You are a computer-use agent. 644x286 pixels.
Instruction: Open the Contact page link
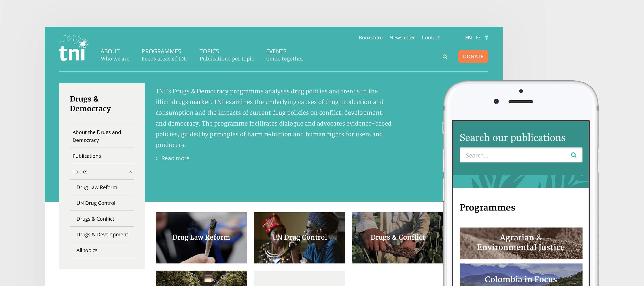[430, 38]
